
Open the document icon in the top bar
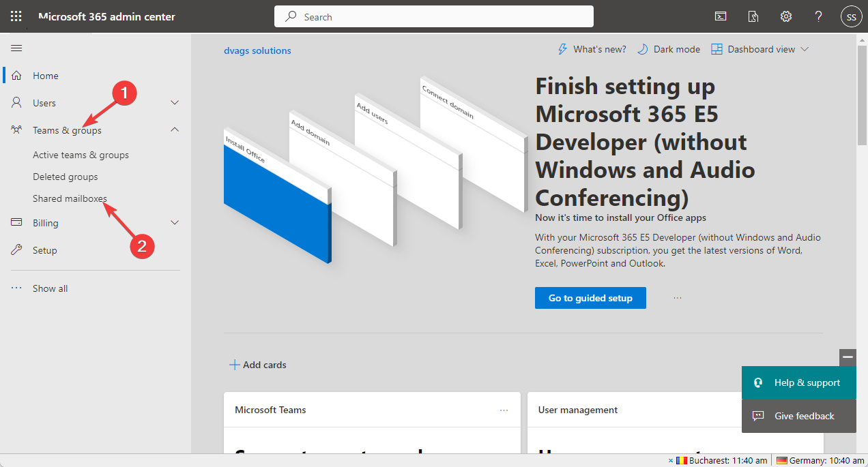click(753, 16)
